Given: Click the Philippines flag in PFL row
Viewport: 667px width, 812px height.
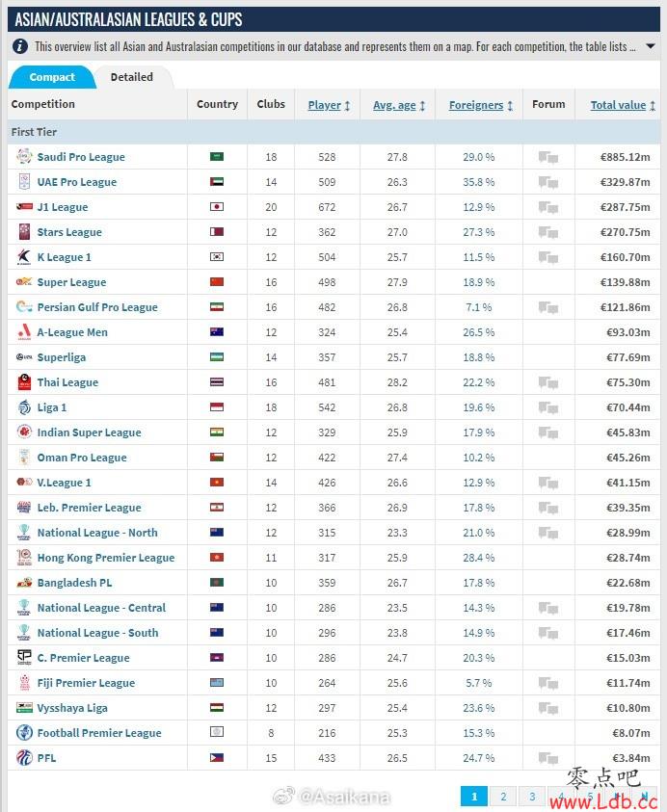Looking at the screenshot, I should point(217,758).
